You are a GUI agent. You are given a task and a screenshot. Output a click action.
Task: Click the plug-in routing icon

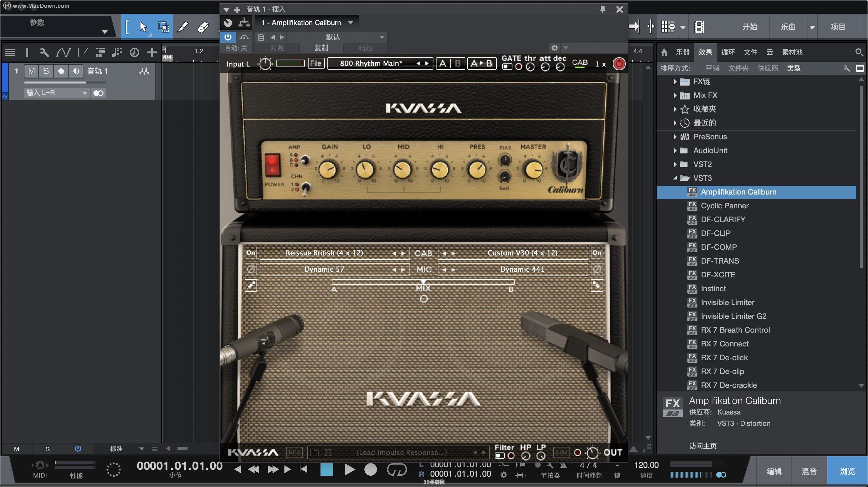[x=244, y=23]
